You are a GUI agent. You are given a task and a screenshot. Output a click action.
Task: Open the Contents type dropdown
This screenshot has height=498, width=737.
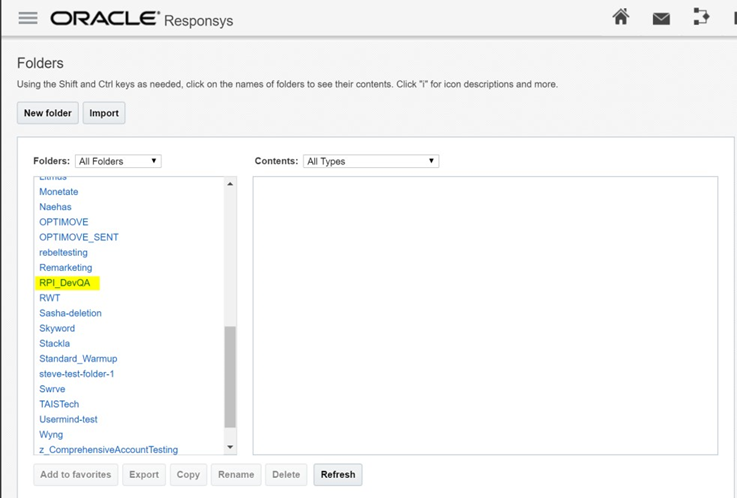pyautogui.click(x=370, y=161)
